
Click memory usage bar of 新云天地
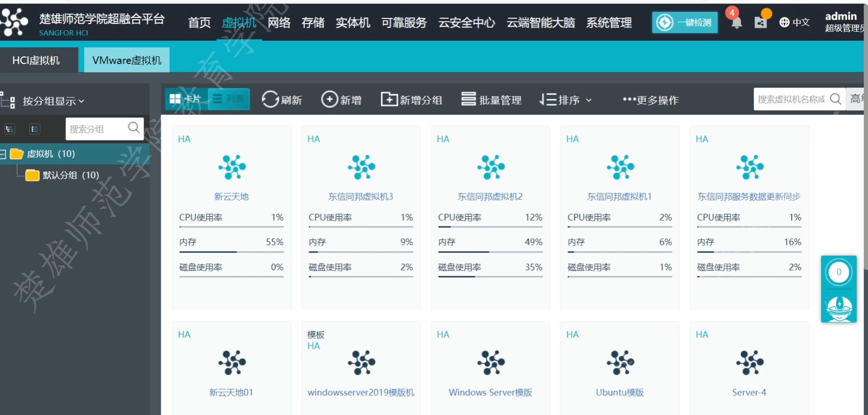click(x=231, y=252)
